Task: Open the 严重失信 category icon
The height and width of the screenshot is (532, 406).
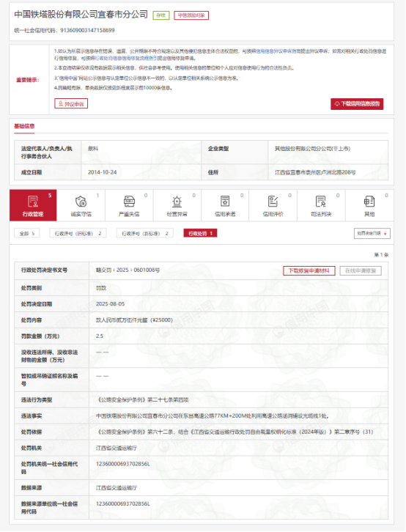Action: [129, 202]
